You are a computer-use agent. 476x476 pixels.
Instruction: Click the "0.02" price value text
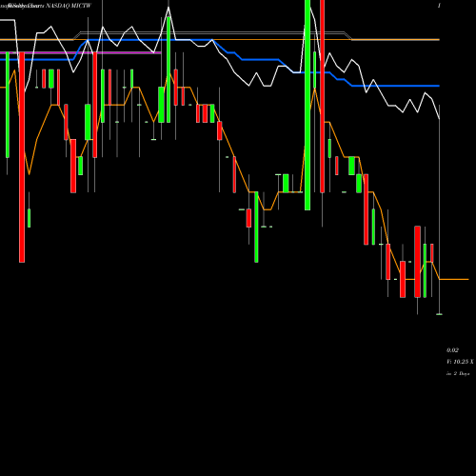pos(452,350)
